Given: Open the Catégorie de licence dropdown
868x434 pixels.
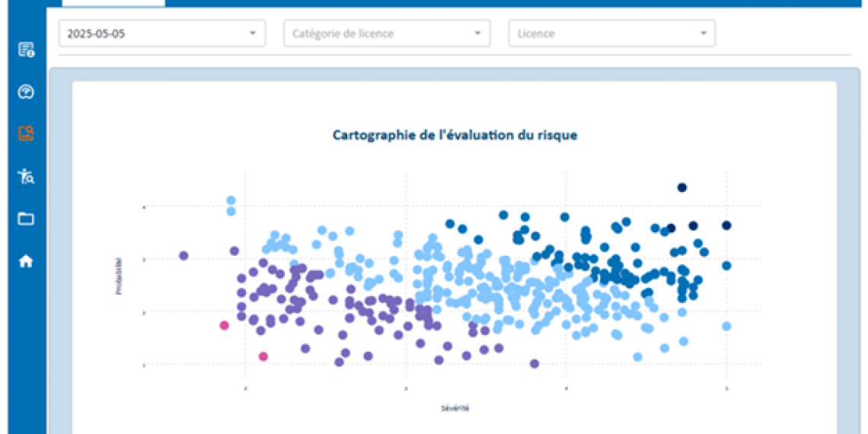Looking at the screenshot, I should [x=386, y=34].
